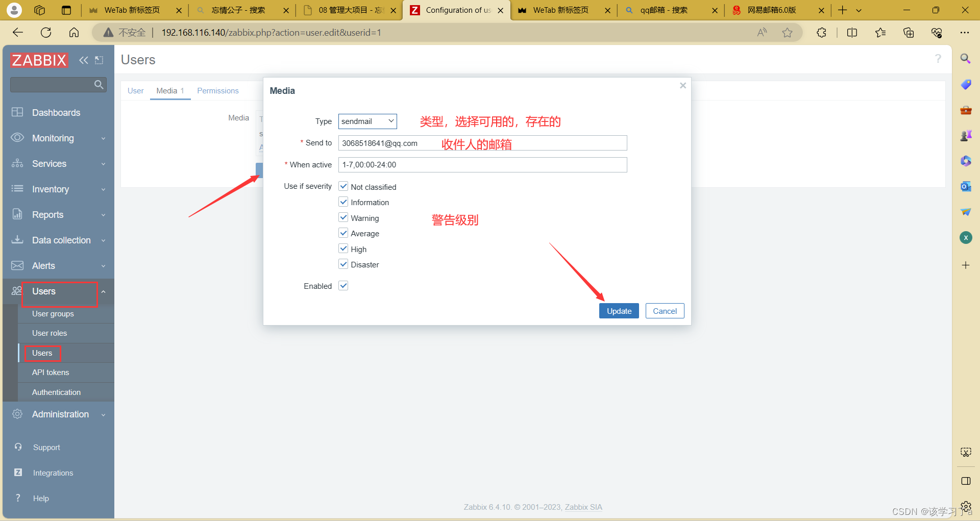
Task: Click the sidebar kiosk mode toggle icon
Action: (x=99, y=60)
